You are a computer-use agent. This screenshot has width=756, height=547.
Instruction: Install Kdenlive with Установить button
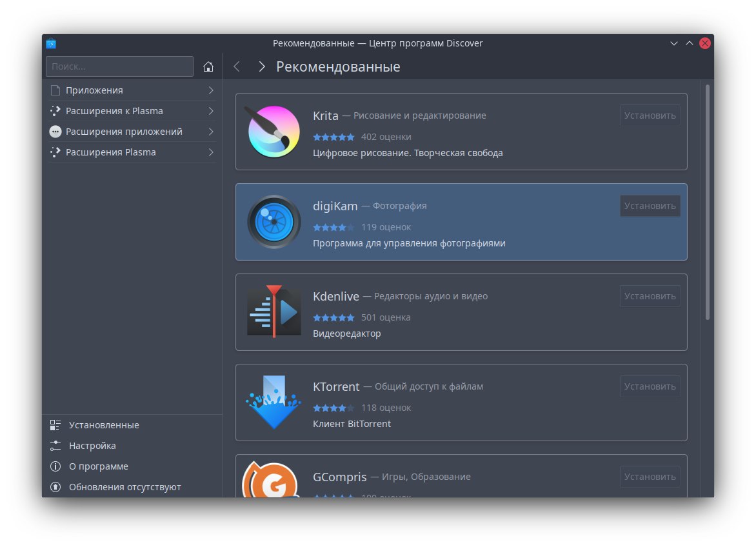coord(650,296)
